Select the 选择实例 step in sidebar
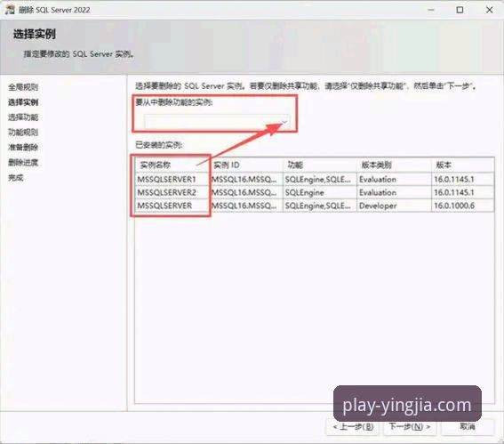This screenshot has width=504, height=444. pyautogui.click(x=23, y=102)
